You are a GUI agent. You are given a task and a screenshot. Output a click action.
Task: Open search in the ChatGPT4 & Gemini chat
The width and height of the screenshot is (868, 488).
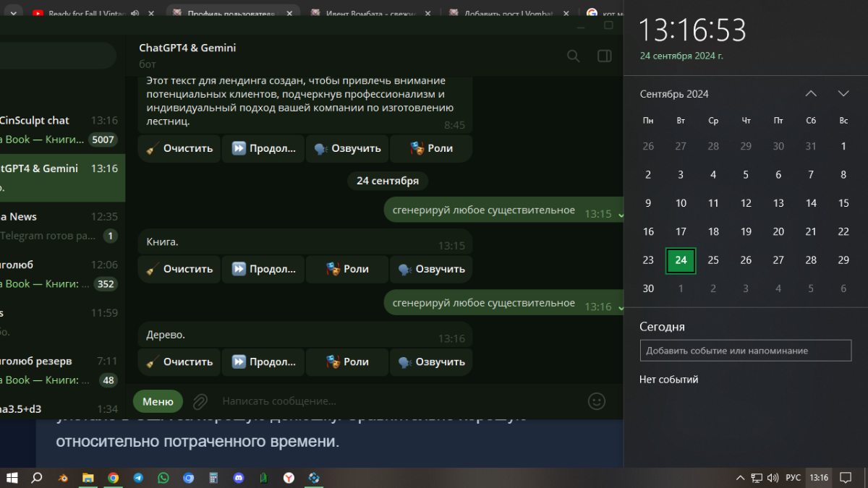574,56
